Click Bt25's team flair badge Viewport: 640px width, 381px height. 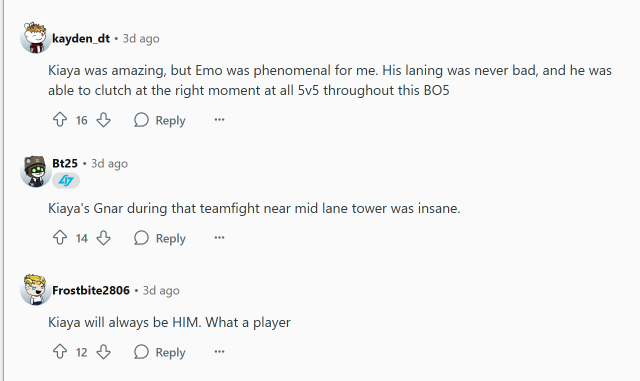tap(66, 180)
